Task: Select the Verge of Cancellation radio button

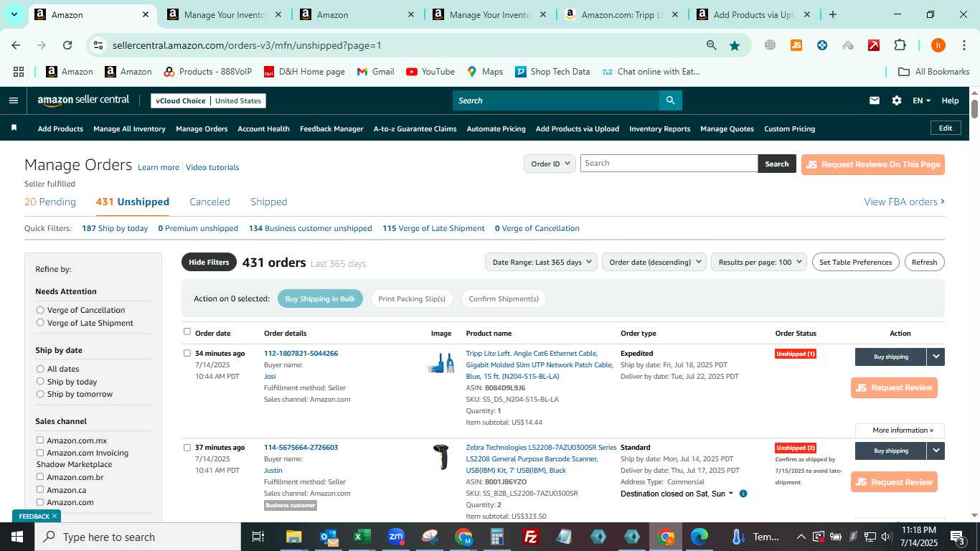Action: (x=40, y=310)
